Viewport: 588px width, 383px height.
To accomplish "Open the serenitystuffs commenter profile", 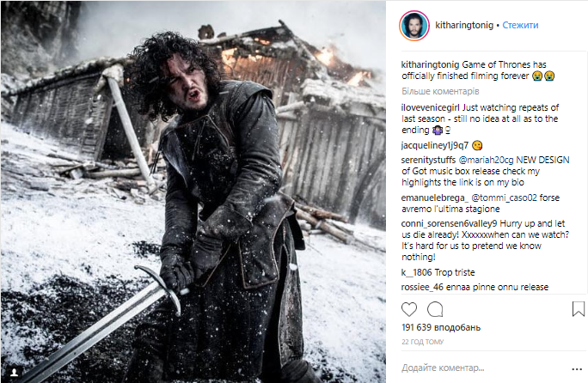I will click(428, 160).
